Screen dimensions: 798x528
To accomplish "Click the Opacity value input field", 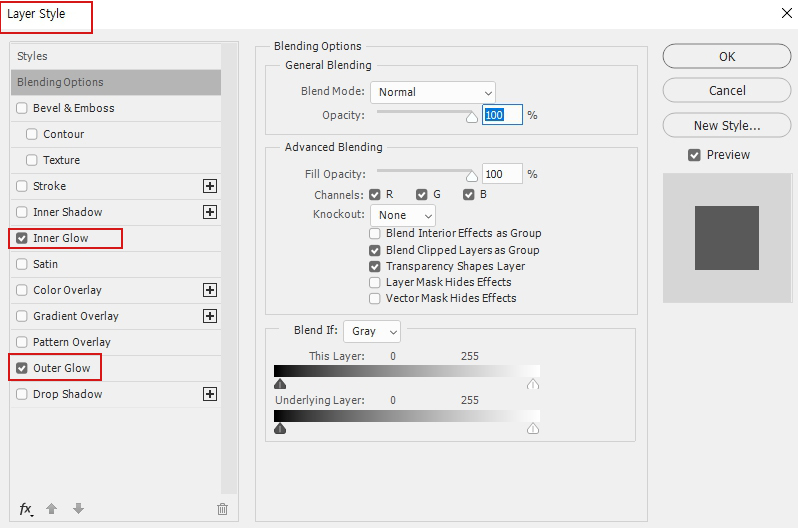I will 502,115.
